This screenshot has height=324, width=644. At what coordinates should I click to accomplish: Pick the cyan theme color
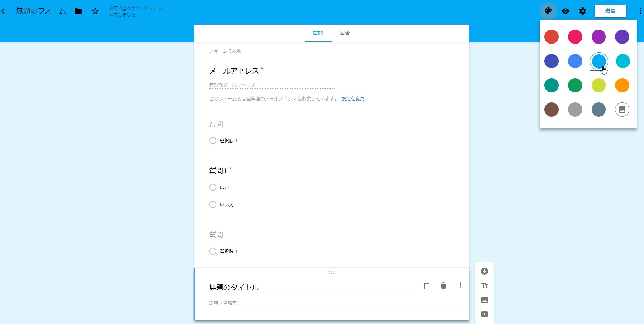(x=623, y=61)
